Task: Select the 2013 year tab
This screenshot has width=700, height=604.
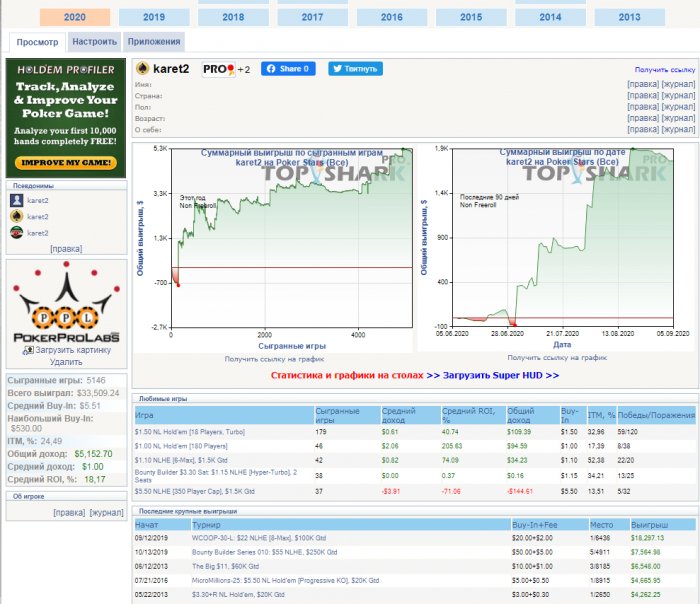Action: (x=629, y=17)
